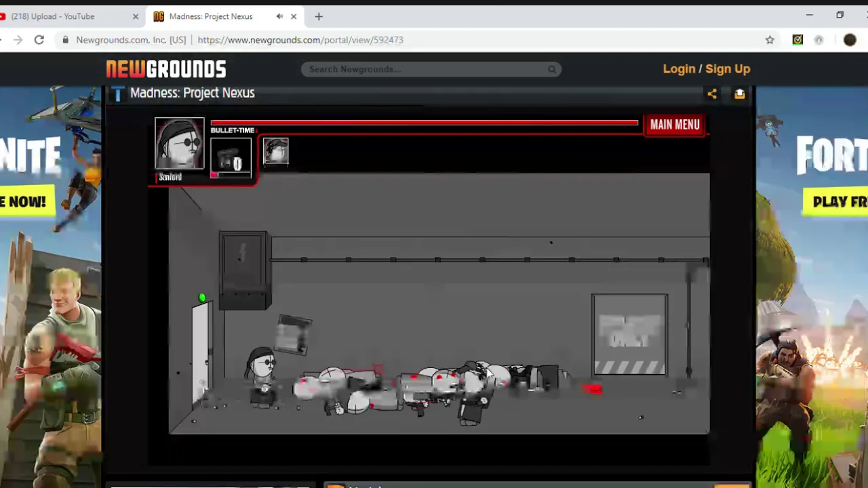This screenshot has height=488, width=868.
Task: Mute the tab audio speaker icon
Action: [279, 16]
